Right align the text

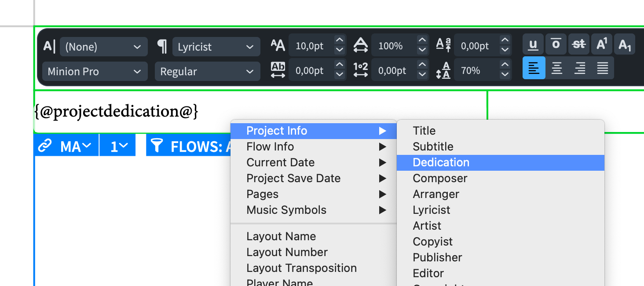click(580, 68)
